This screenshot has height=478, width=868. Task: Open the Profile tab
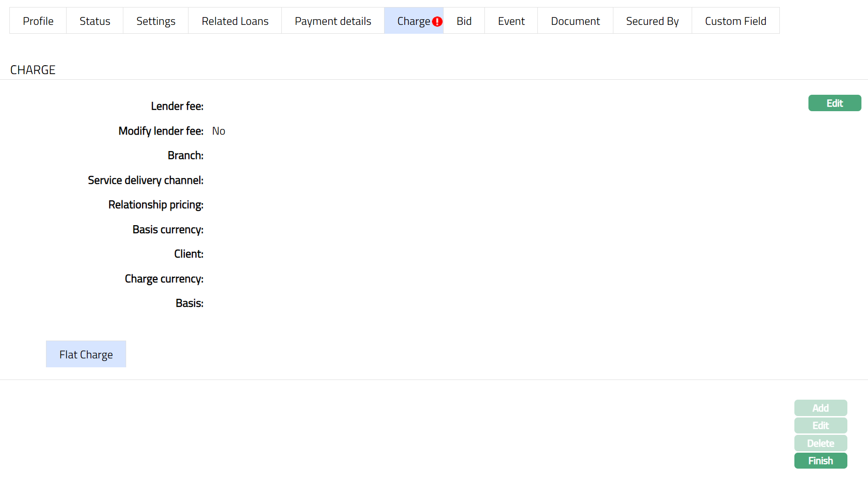[38, 21]
